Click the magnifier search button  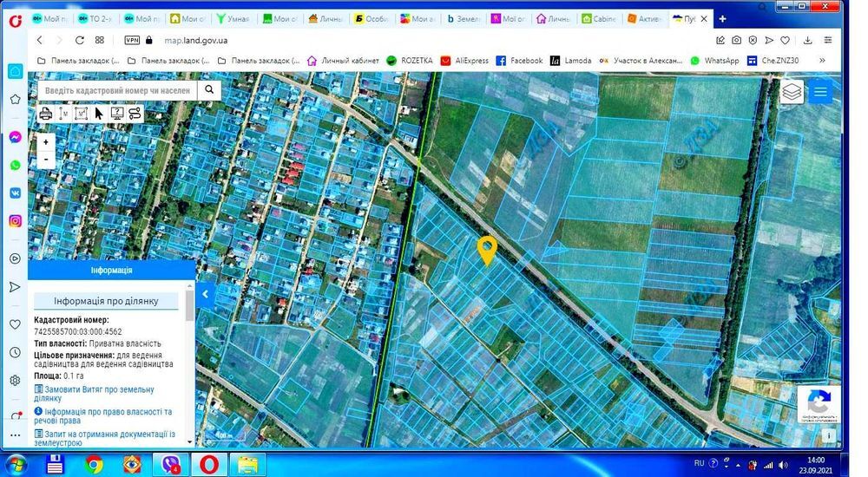click(x=208, y=89)
